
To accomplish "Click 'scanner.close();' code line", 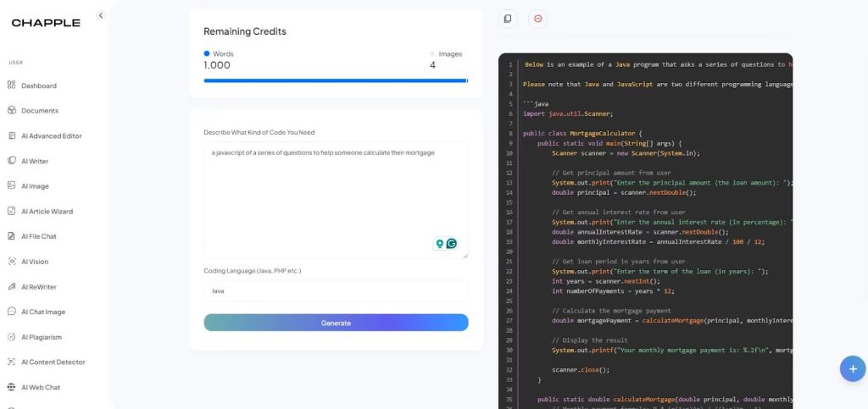I will [580, 370].
